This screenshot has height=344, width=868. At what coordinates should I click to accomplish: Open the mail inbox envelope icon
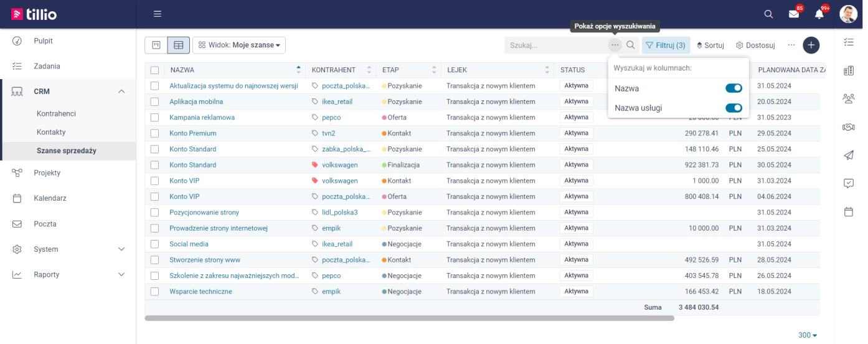[794, 14]
